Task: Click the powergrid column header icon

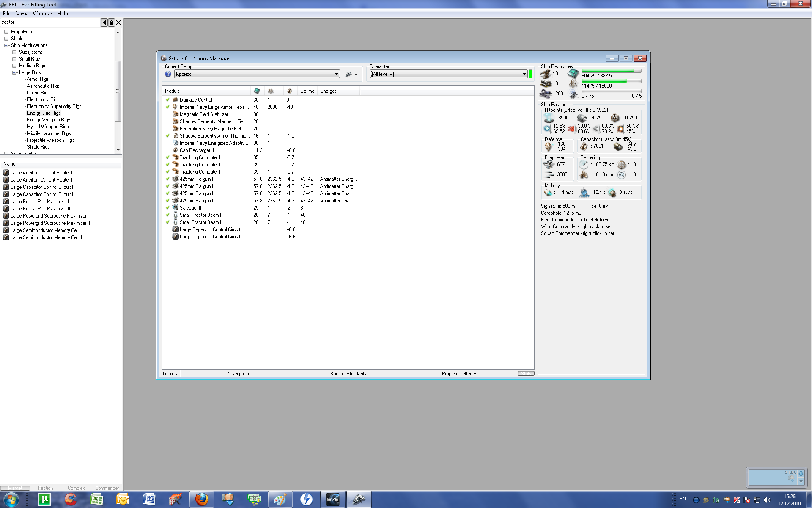Action: [x=271, y=91]
